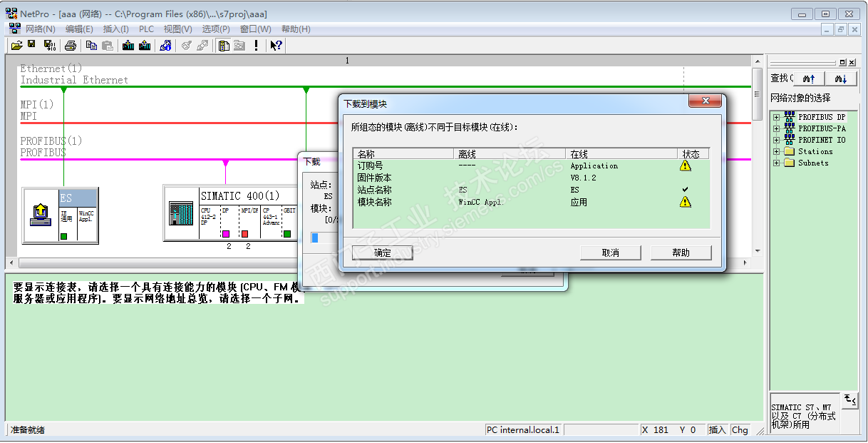The height and width of the screenshot is (443, 868).
Task: Click the first grayed connection plug toolbar icon
Action: click(x=187, y=45)
